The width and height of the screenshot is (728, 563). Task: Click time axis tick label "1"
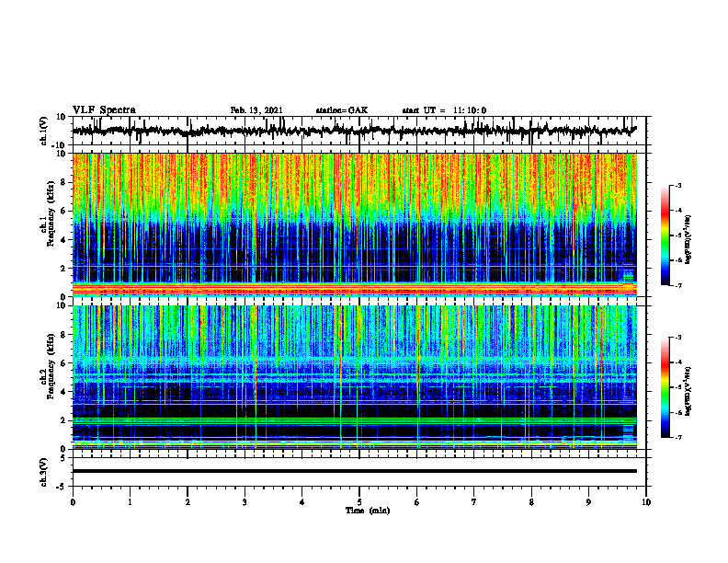pyautogui.click(x=130, y=502)
